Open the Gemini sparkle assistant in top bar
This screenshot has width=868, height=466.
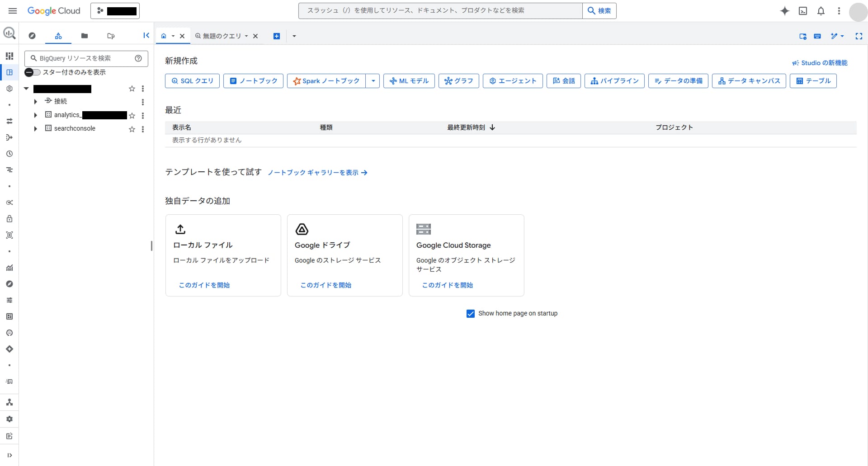coord(785,11)
